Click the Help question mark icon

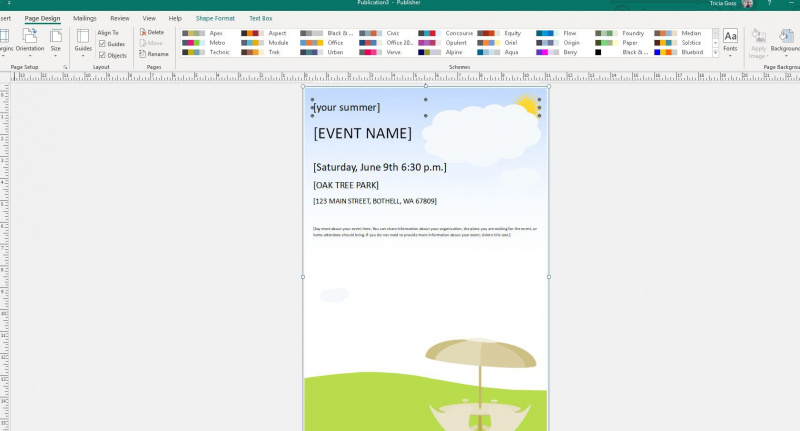point(769,4)
